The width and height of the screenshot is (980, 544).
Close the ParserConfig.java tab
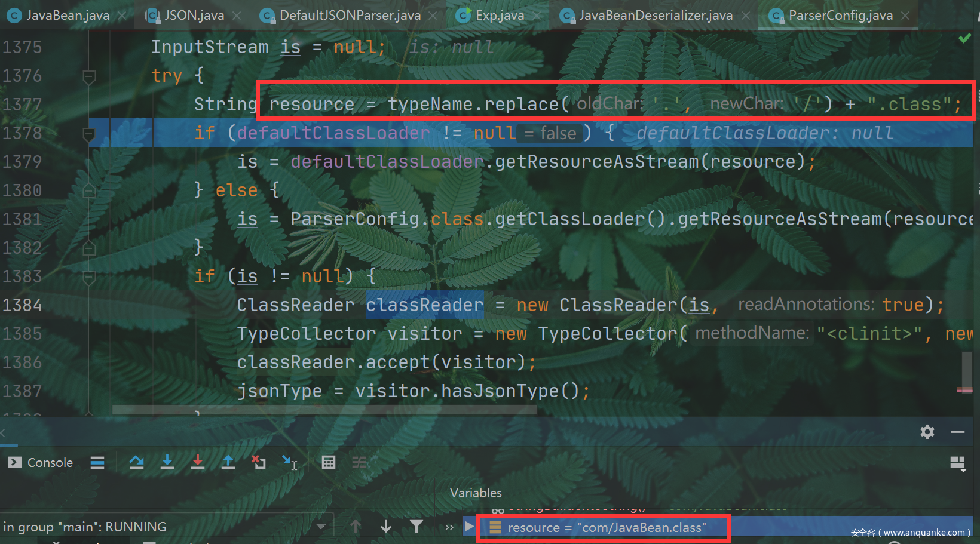(x=906, y=16)
